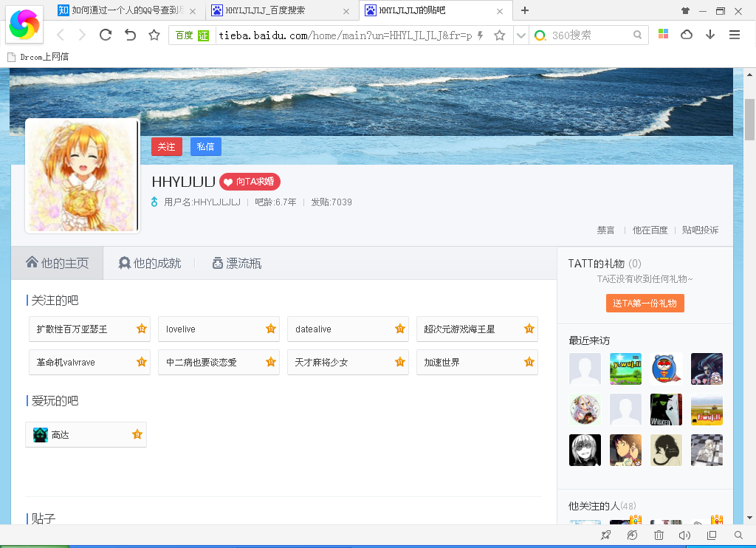Click the 送TA第一份礼物 button
This screenshot has height=548, width=756.
tap(645, 304)
